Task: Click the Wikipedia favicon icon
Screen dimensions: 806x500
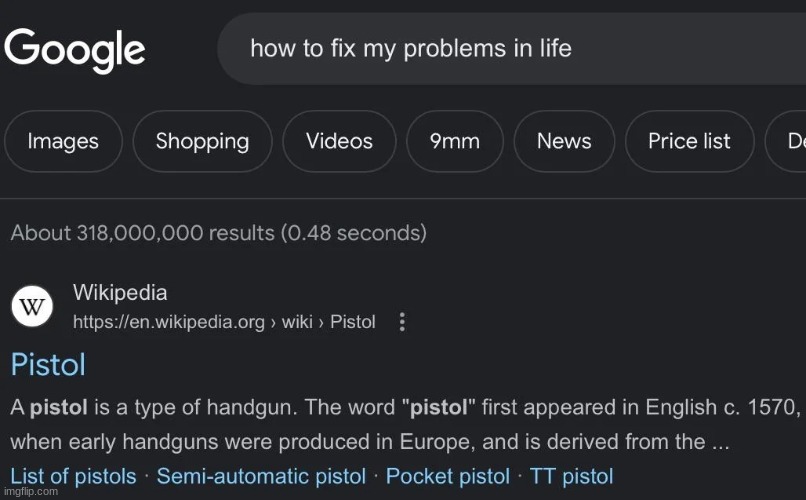Action: [x=32, y=306]
